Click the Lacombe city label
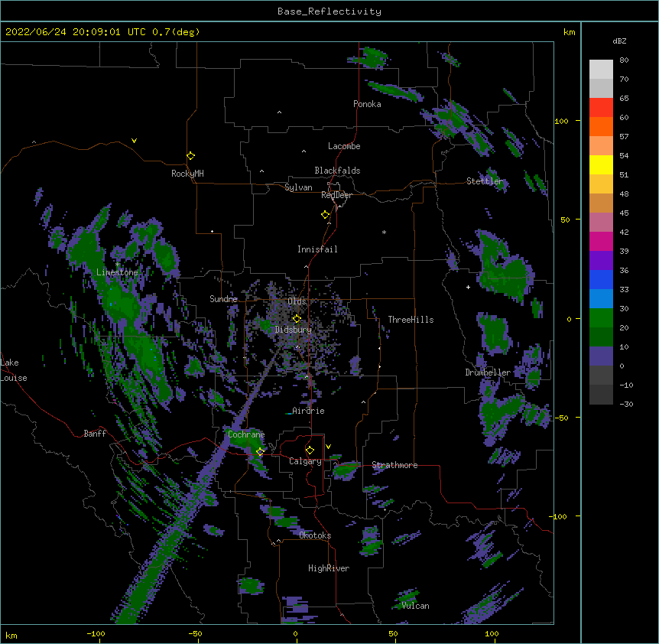The height and width of the screenshot is (644, 659). coord(344,146)
